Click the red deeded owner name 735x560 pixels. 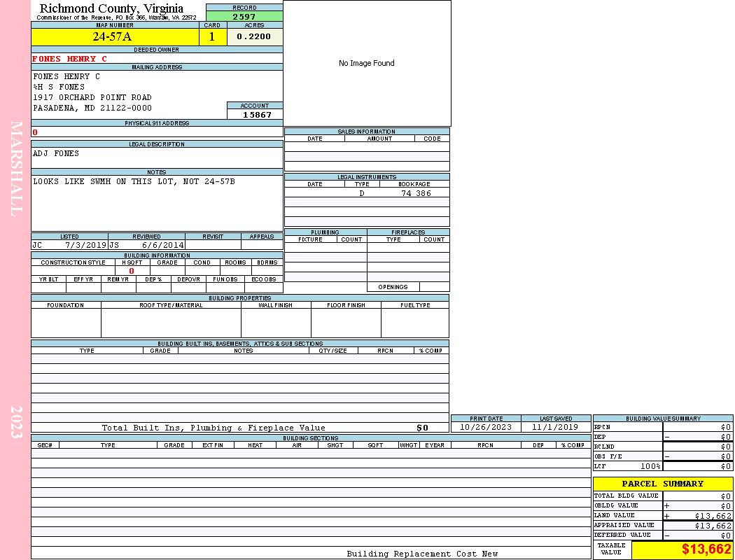pos(69,59)
